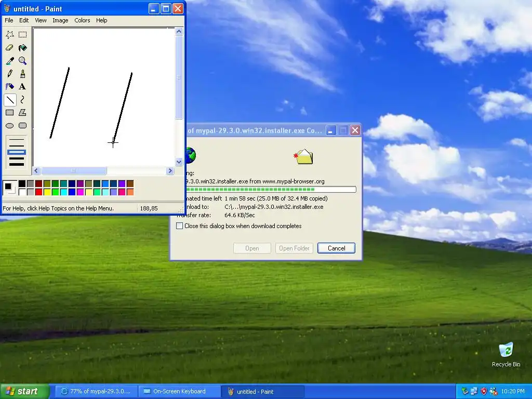Minimize the download dialog window

pyautogui.click(x=331, y=130)
